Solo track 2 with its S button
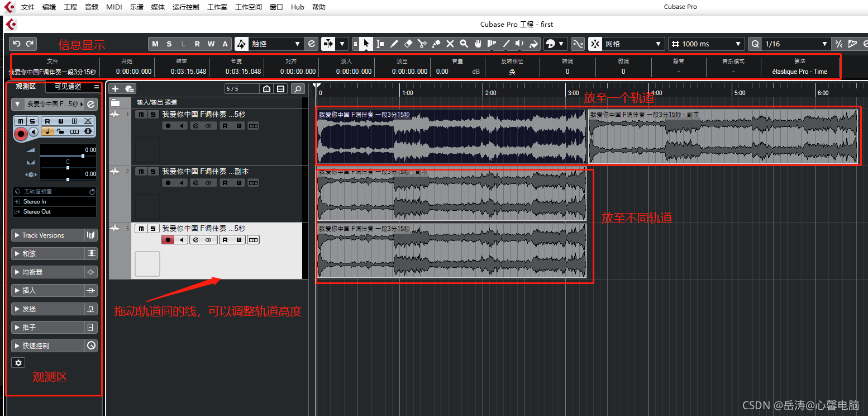This screenshot has width=868, height=416. [152, 172]
